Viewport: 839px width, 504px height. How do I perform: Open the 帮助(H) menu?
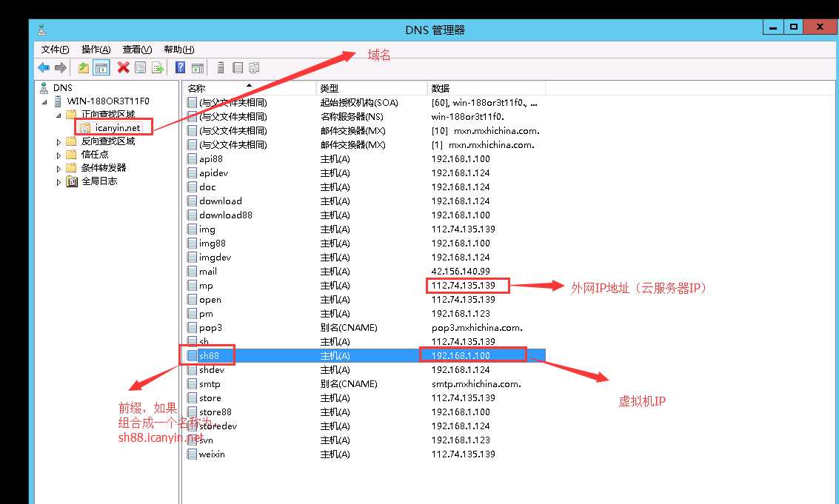pyautogui.click(x=178, y=50)
